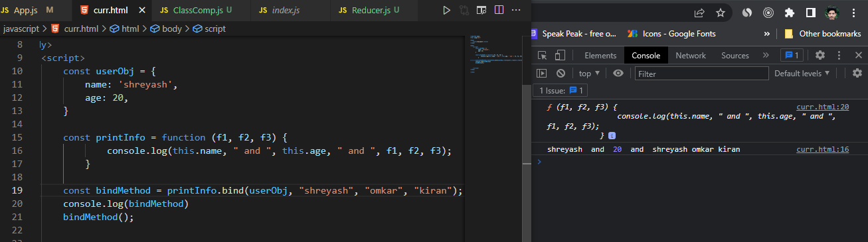This screenshot has height=242, width=868.
Task: Open the Chrome profile avatar
Action: point(832,13)
